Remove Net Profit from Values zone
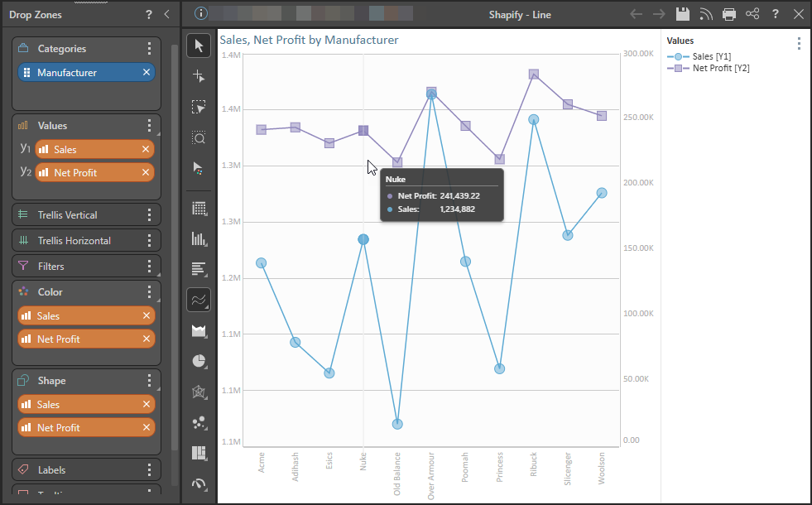 (146, 172)
